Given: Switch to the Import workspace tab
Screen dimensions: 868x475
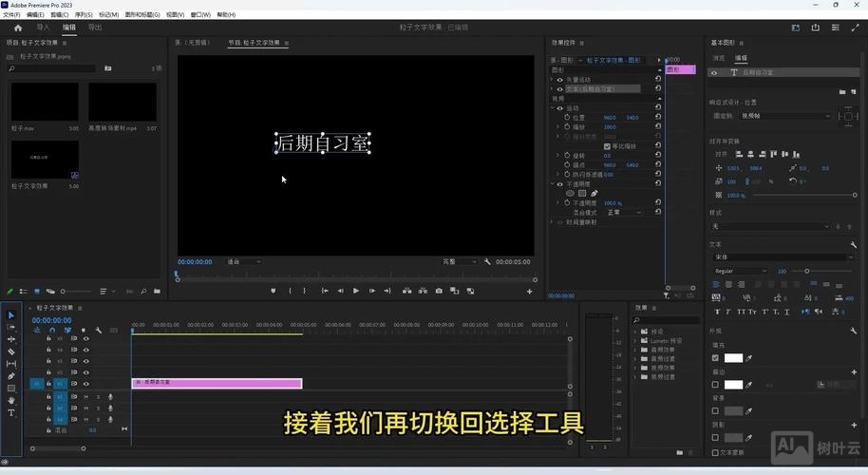Looking at the screenshot, I should pos(43,28).
